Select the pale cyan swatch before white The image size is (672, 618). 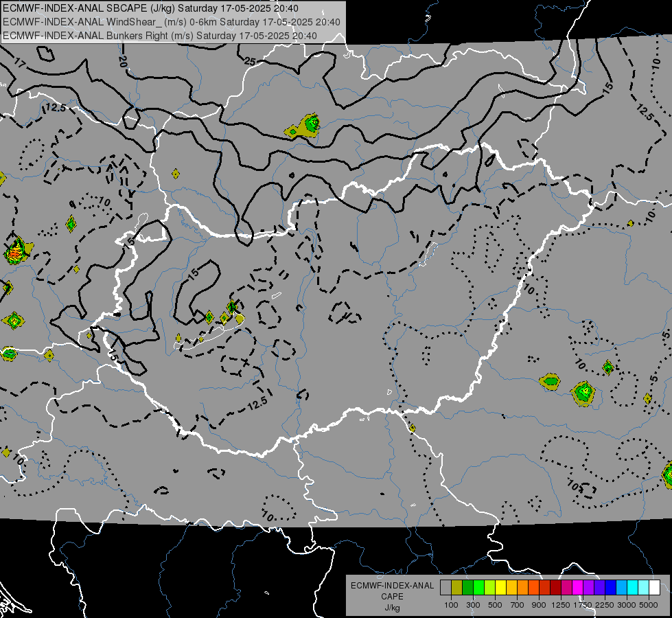644,587
